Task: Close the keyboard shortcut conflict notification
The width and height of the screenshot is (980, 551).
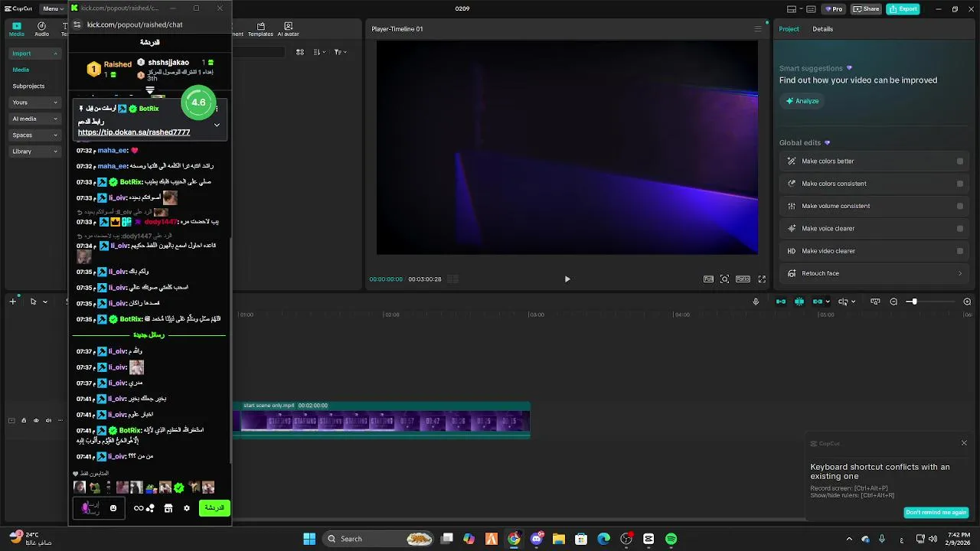Action: [x=964, y=443]
